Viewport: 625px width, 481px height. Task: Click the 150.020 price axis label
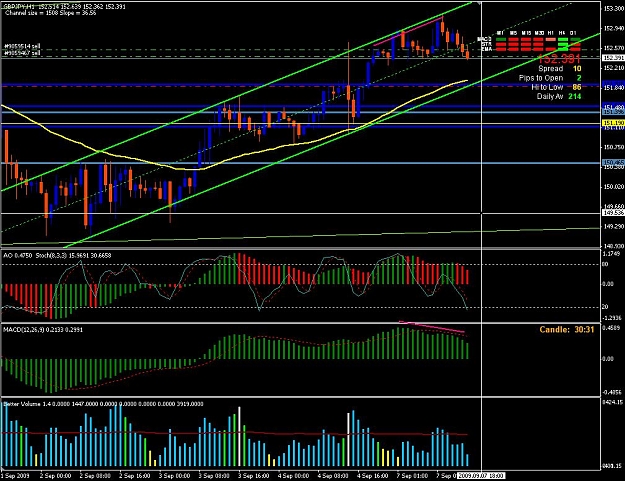point(613,187)
